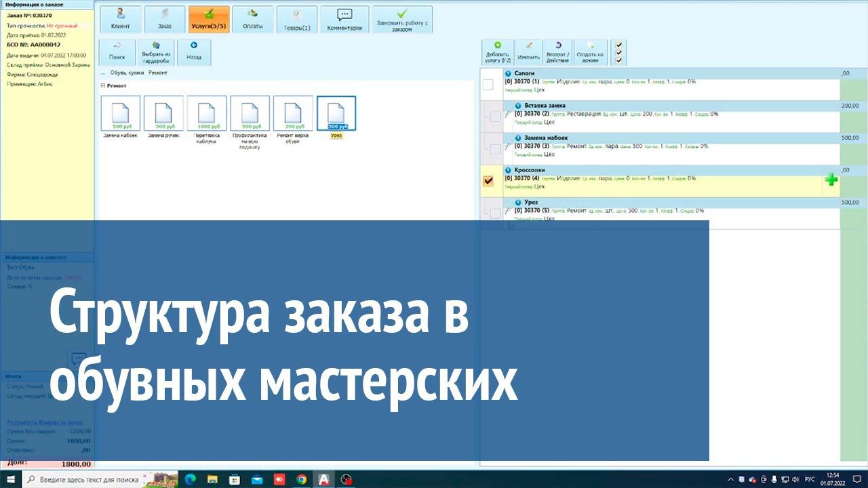Select Профилактика на всю подошву tile
The image size is (868, 488).
[x=250, y=123]
